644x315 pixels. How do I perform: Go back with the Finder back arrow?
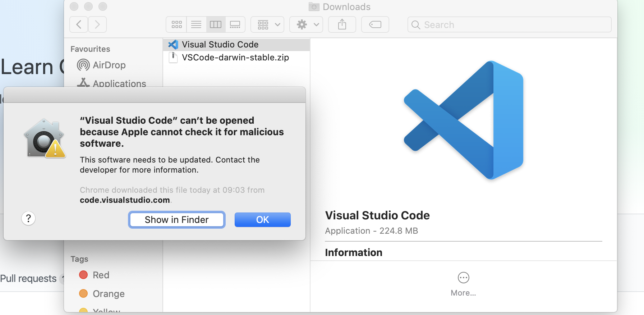point(79,24)
